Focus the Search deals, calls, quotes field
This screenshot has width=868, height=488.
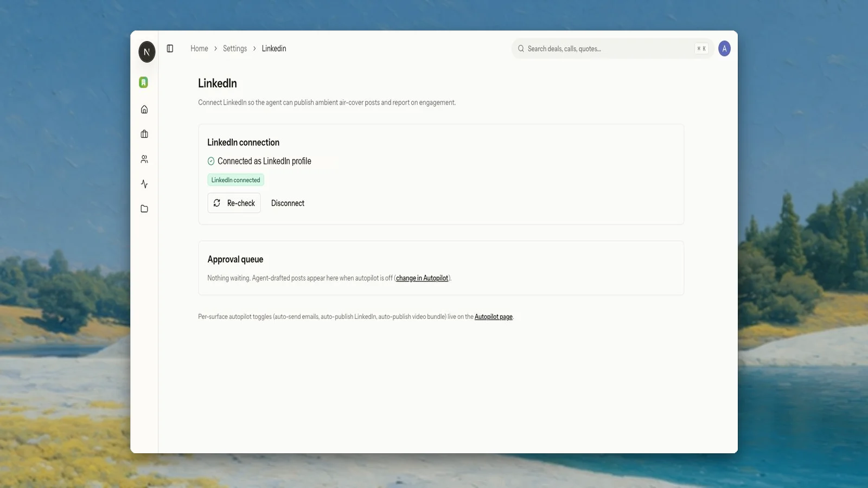tap(612, 49)
